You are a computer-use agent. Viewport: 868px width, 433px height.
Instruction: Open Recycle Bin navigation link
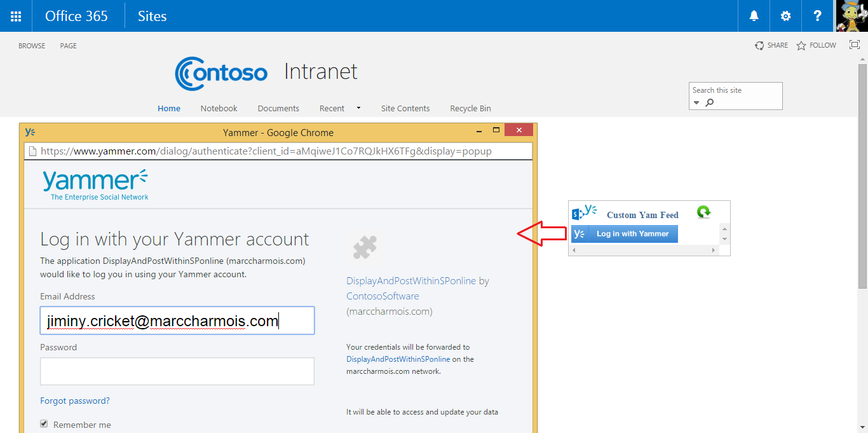470,108
